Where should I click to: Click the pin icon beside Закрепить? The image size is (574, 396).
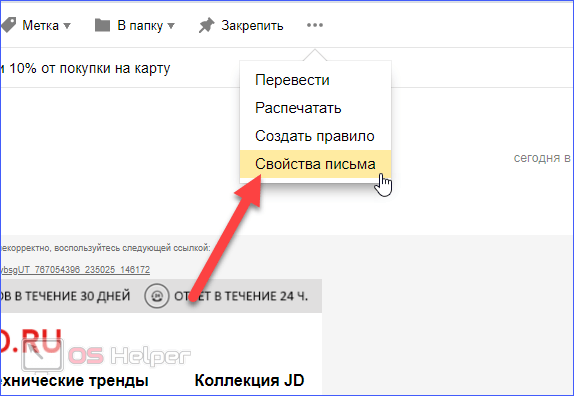coord(206,25)
